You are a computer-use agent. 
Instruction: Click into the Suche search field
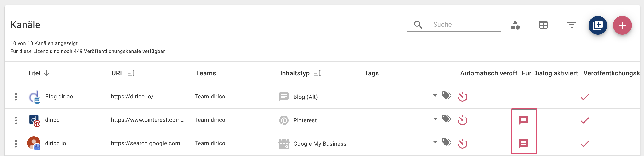point(465,25)
